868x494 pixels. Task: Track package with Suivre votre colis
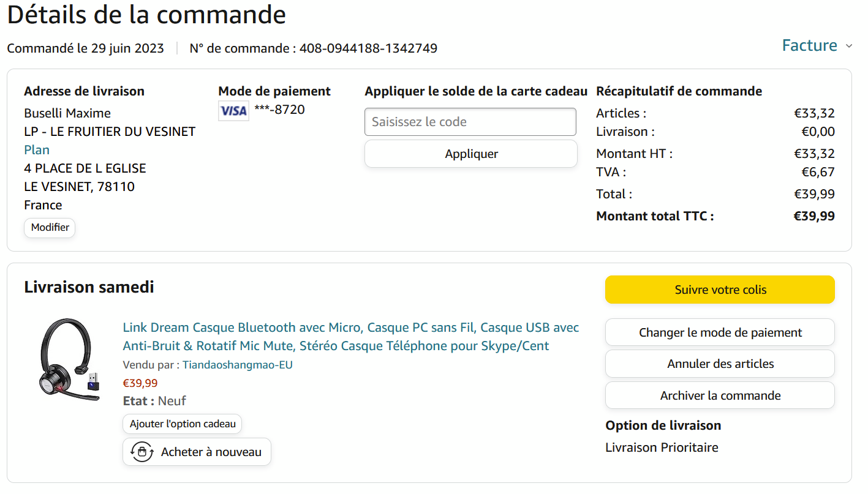point(720,290)
